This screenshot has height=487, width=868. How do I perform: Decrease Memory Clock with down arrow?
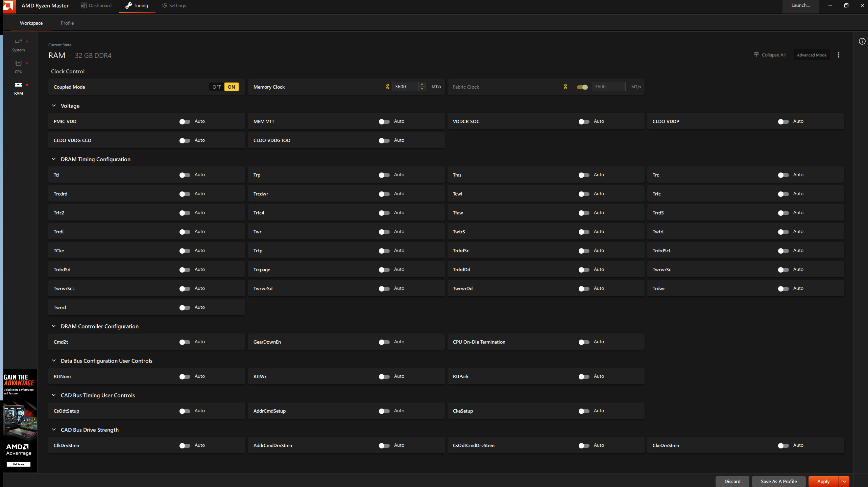pyautogui.click(x=422, y=89)
